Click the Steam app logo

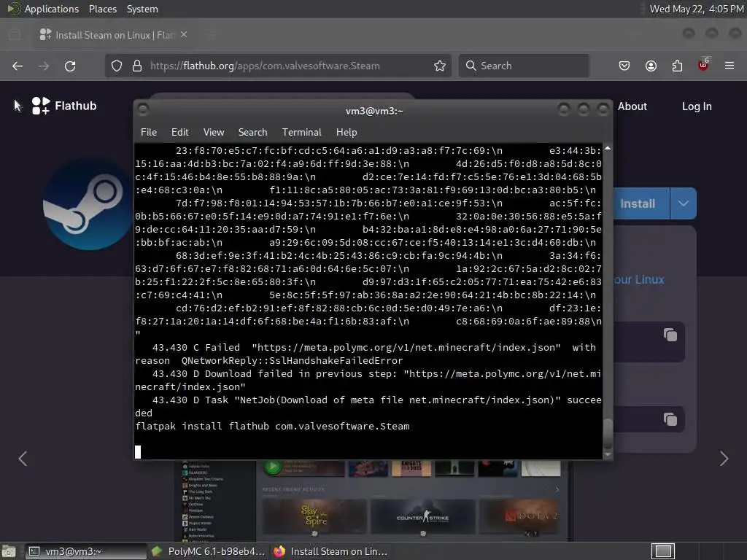[88, 204]
